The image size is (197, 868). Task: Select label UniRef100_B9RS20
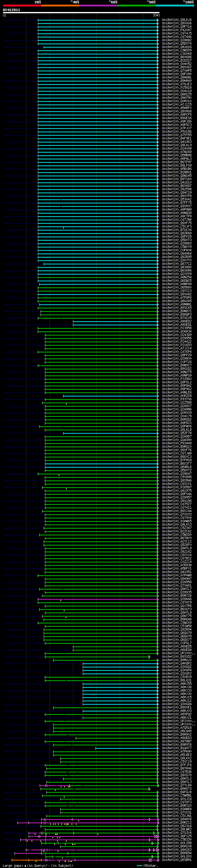[x=176, y=806]
